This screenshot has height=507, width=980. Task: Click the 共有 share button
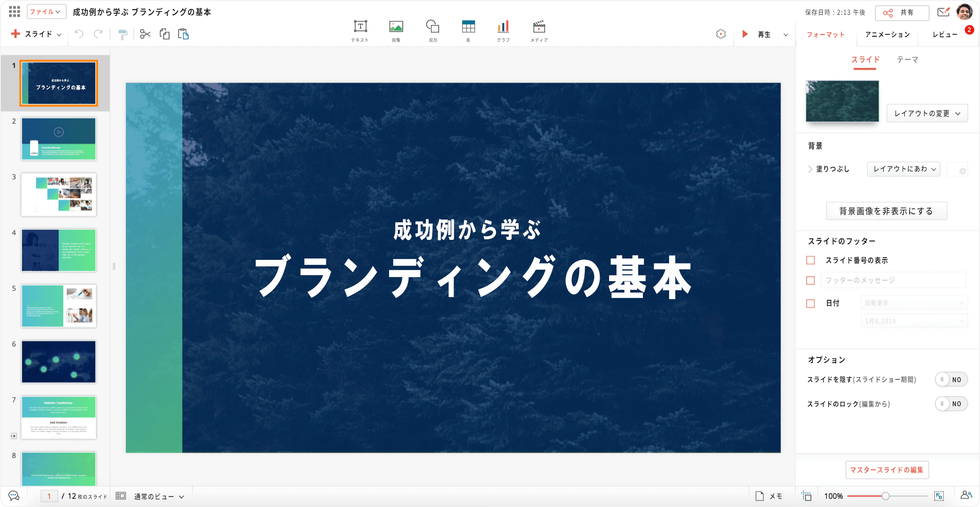(902, 13)
